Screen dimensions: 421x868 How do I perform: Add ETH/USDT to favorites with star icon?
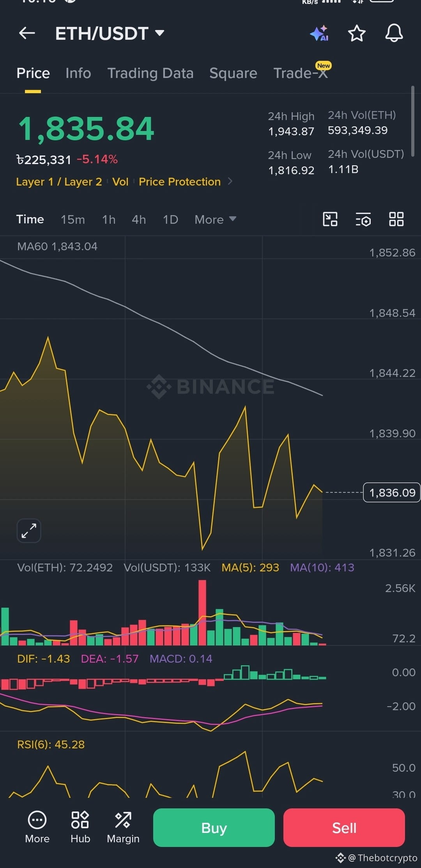tap(357, 33)
